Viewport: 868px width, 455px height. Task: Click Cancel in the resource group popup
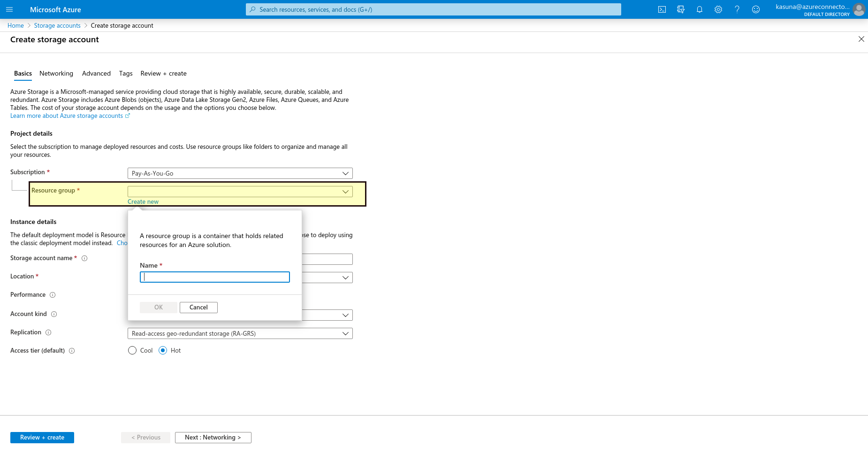[x=198, y=308]
